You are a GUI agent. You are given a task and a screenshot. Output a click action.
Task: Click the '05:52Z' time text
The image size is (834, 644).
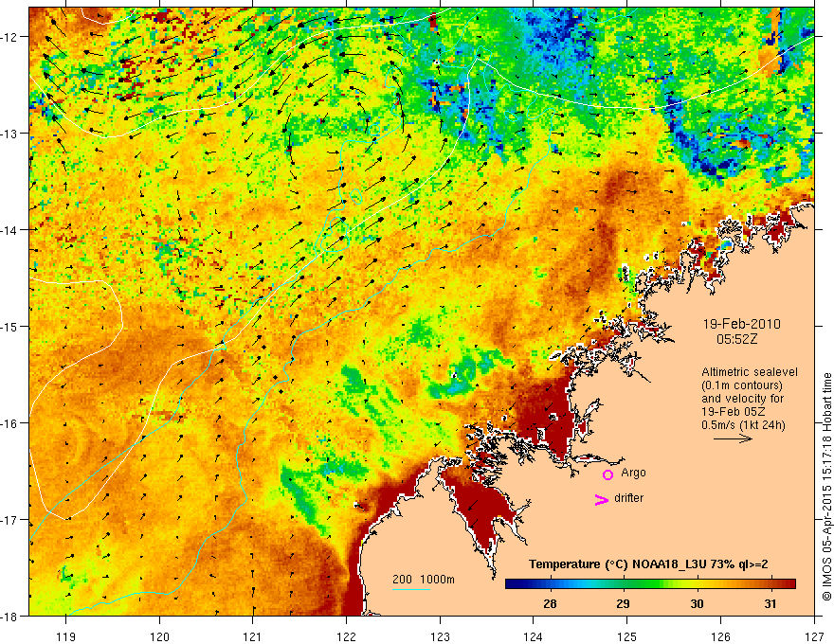click(x=736, y=339)
